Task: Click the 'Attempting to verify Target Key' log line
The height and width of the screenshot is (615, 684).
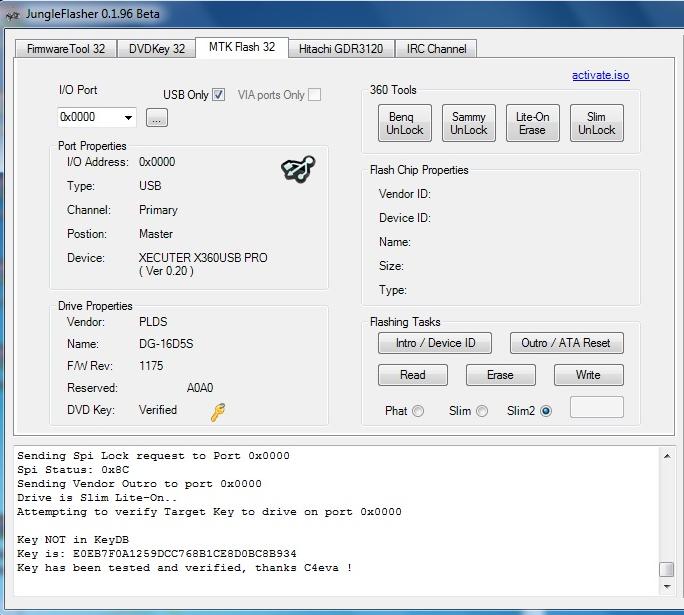Action: pos(209,512)
